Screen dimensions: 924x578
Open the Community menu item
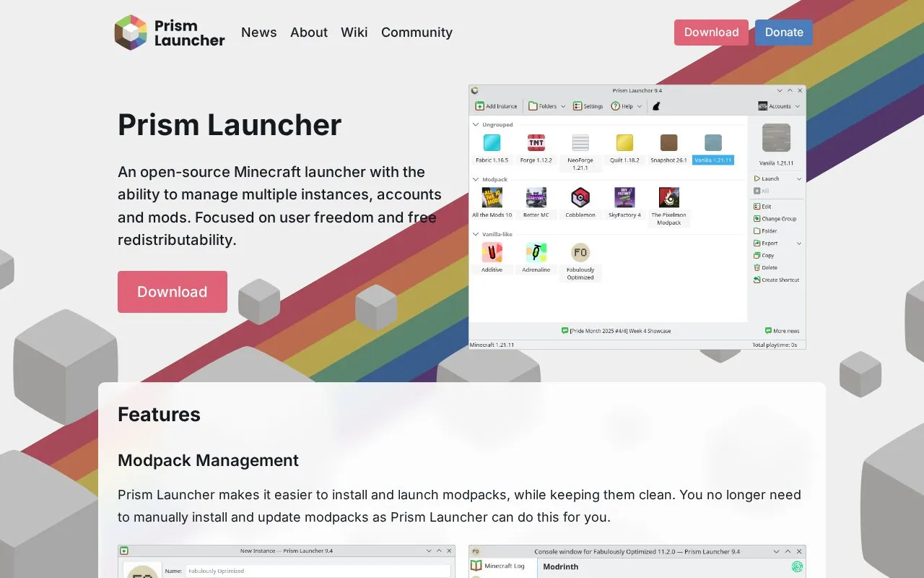417,33
